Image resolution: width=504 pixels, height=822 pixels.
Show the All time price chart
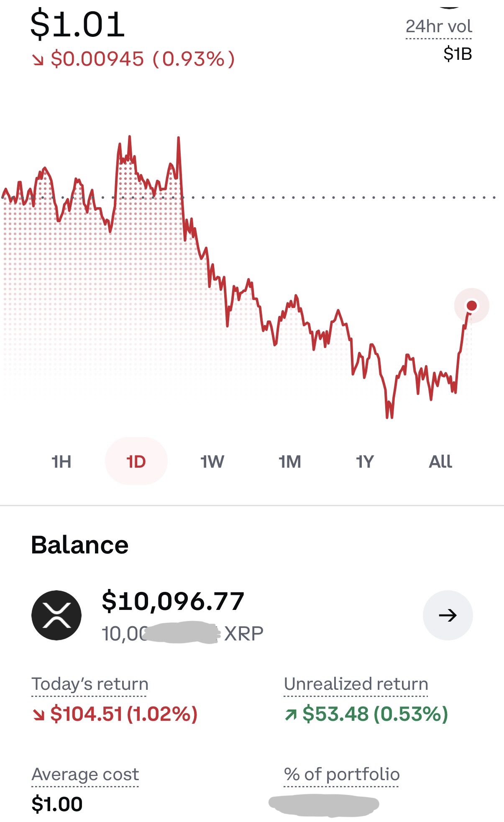(440, 461)
